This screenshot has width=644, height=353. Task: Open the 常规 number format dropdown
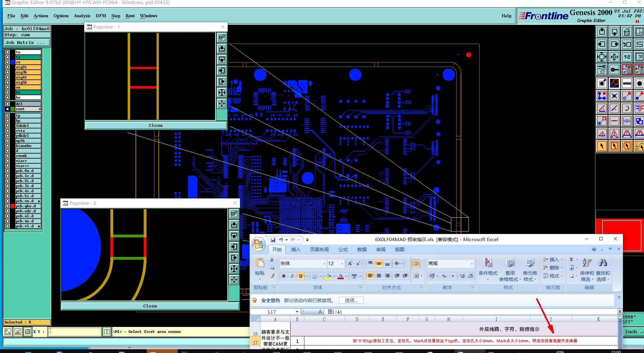471,264
